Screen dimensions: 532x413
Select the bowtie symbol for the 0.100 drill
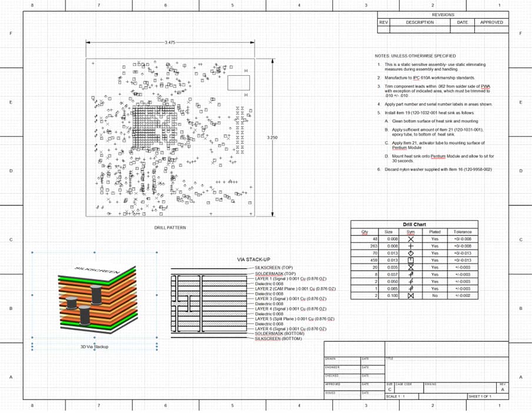tap(411, 295)
